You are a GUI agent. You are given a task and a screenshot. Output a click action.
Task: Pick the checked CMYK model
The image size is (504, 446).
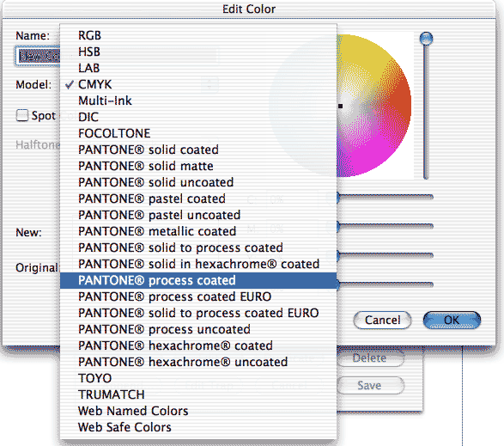tap(198, 84)
